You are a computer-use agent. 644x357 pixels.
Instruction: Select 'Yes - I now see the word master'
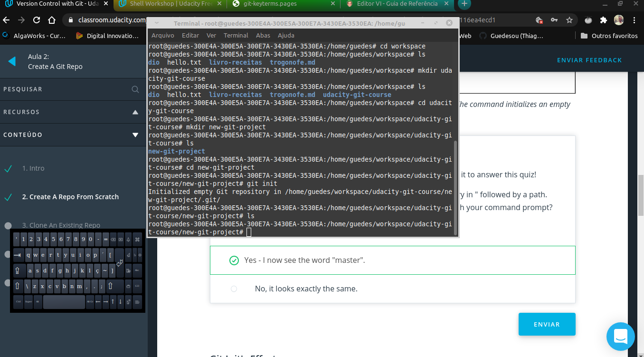coord(393,260)
